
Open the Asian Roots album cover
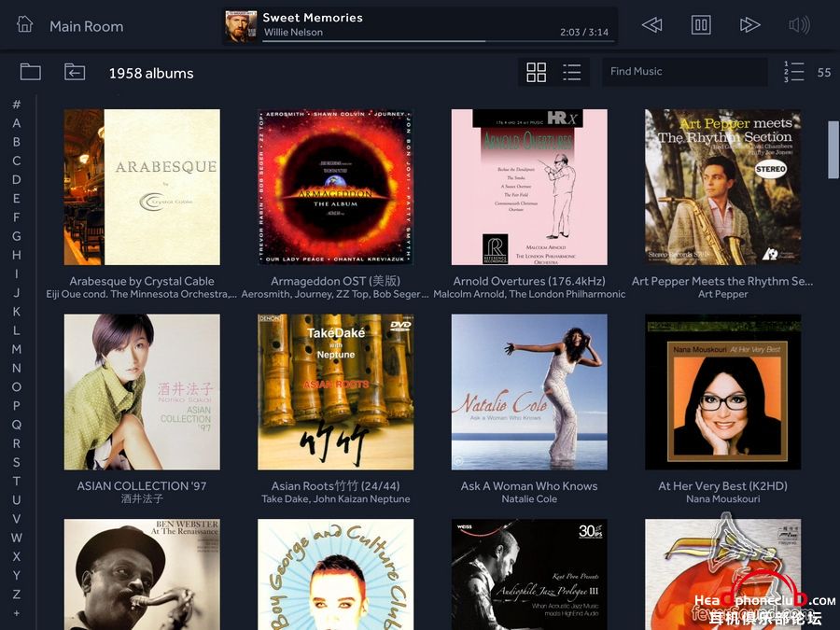[x=335, y=392]
